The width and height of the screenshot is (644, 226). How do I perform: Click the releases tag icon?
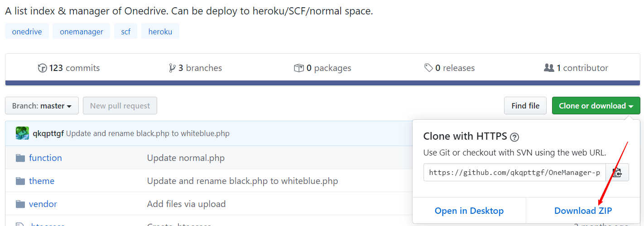point(428,68)
